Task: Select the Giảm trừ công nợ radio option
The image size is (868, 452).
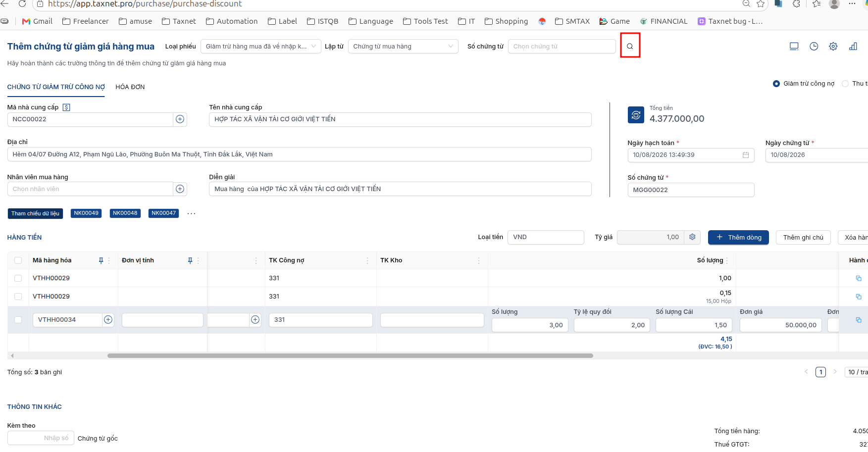Action: pyautogui.click(x=776, y=84)
